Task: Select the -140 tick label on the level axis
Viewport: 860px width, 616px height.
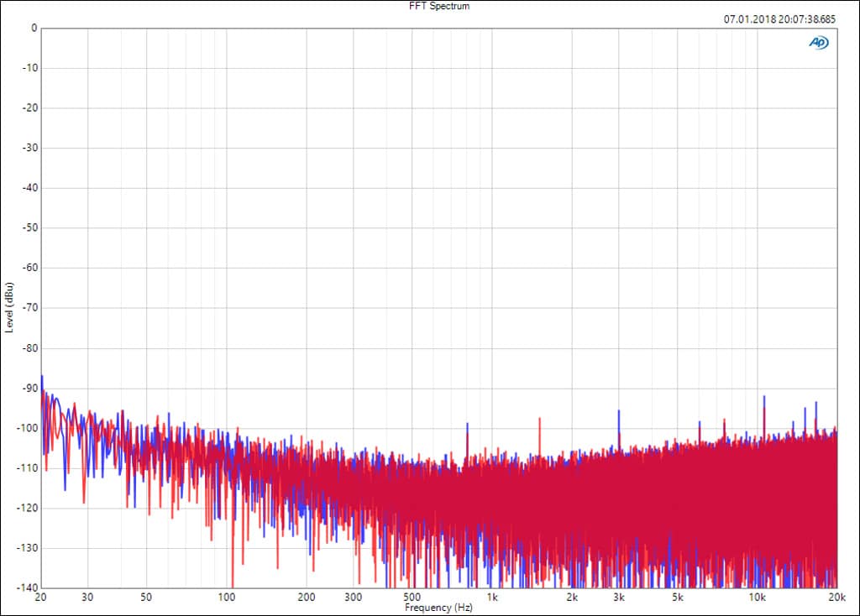Action: coord(26,587)
